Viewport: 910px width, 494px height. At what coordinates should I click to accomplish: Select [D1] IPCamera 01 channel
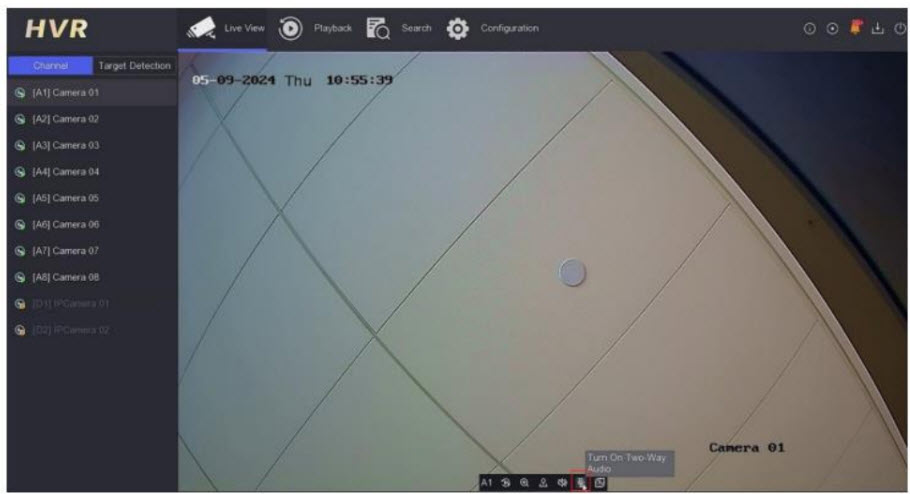click(x=69, y=303)
